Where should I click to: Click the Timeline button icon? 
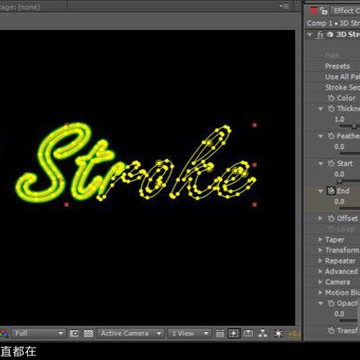[x=248, y=333]
